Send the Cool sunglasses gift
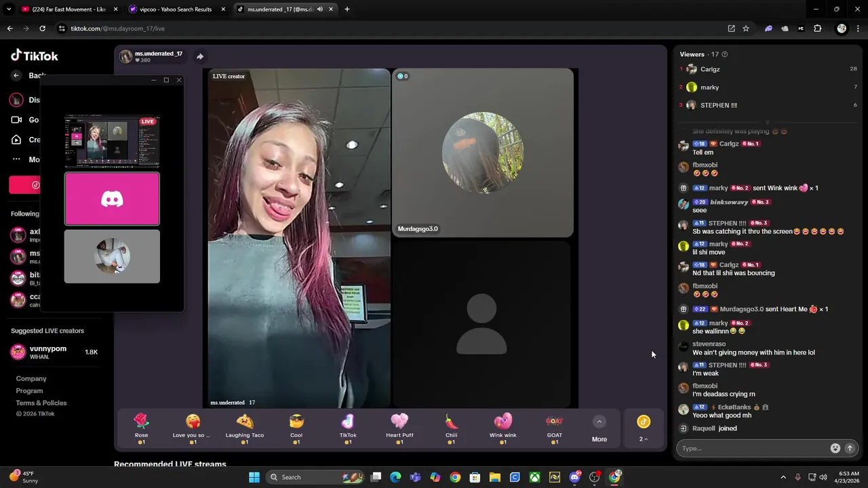 [296, 430]
